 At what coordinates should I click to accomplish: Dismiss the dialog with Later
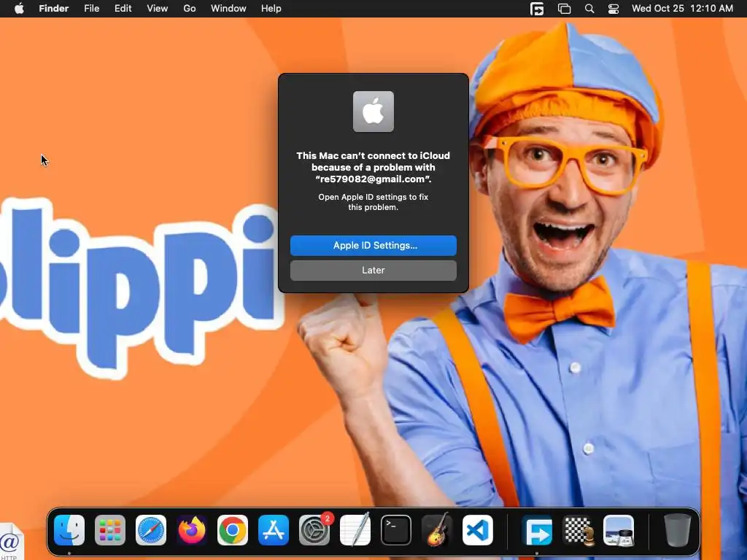[373, 271]
